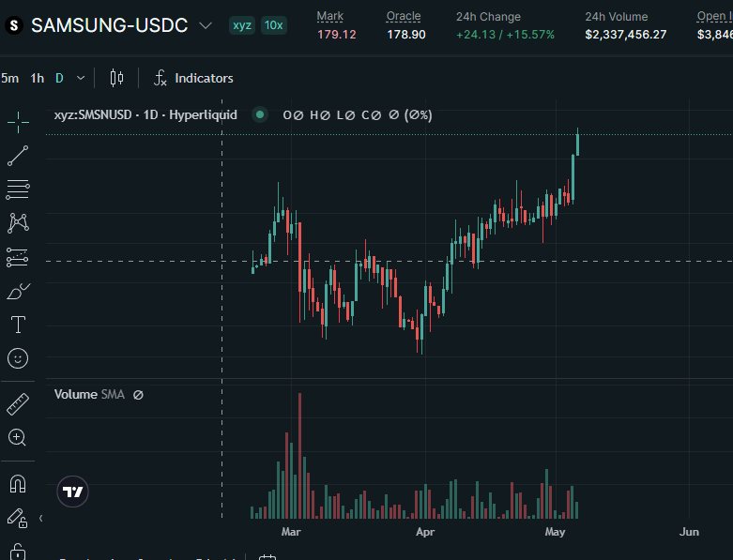
Task: Click the Mark price label
Action: [330, 16]
